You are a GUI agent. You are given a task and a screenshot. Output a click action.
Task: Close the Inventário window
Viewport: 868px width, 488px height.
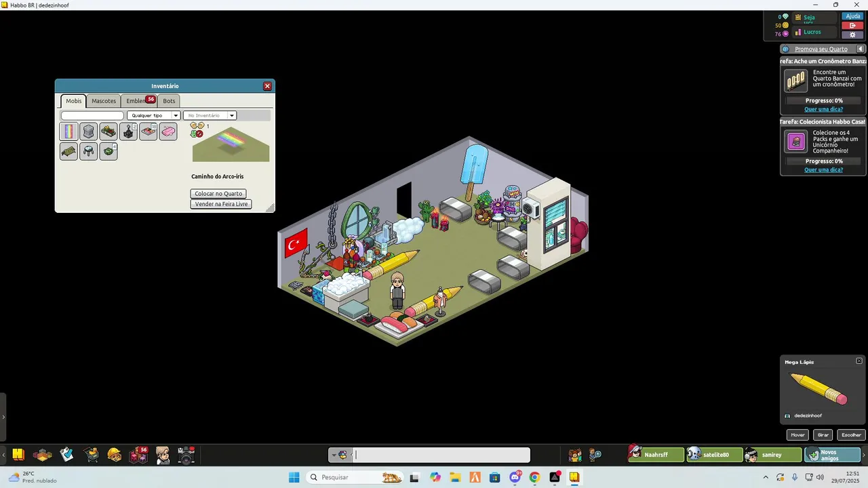pyautogui.click(x=267, y=86)
